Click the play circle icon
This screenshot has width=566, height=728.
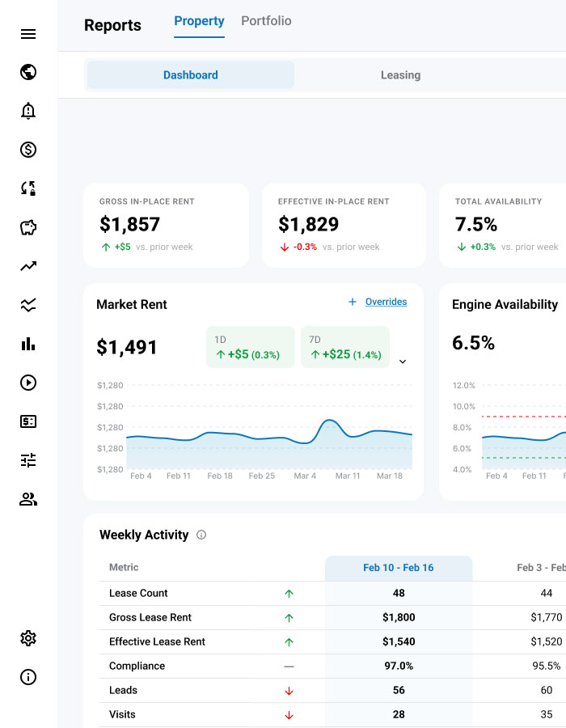[x=28, y=383]
